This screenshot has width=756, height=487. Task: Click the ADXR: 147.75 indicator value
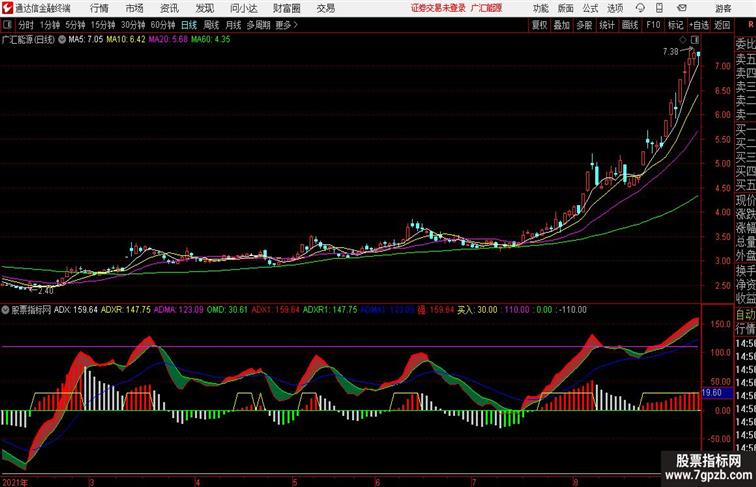click(x=125, y=310)
